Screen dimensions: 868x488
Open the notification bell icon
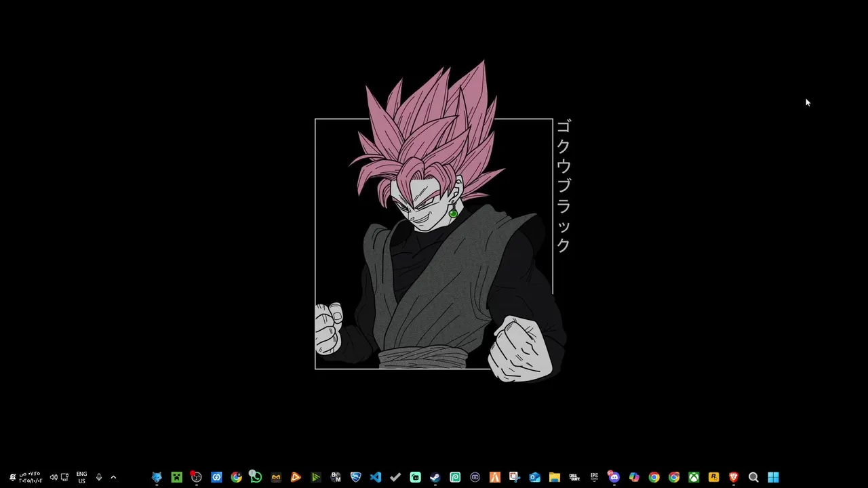(12, 477)
